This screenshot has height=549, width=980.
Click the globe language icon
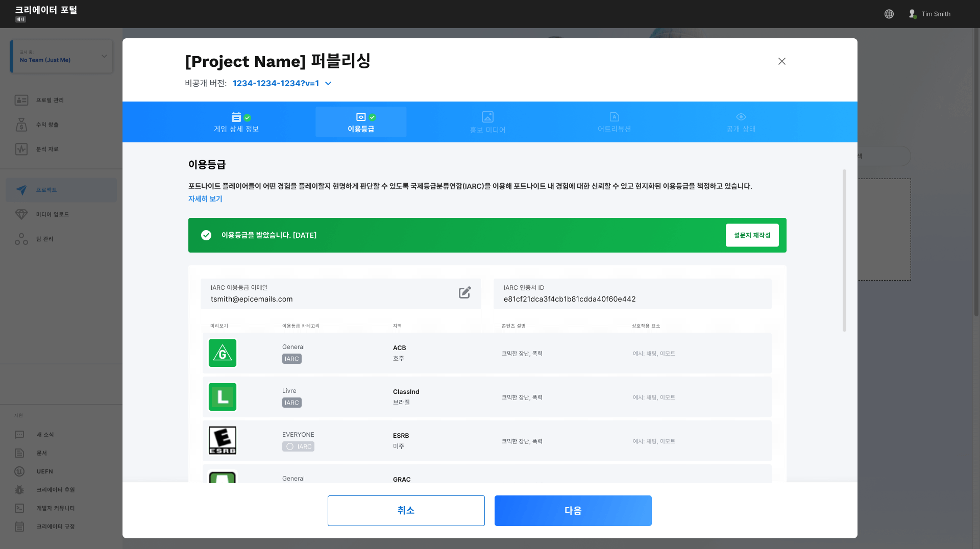889,14
